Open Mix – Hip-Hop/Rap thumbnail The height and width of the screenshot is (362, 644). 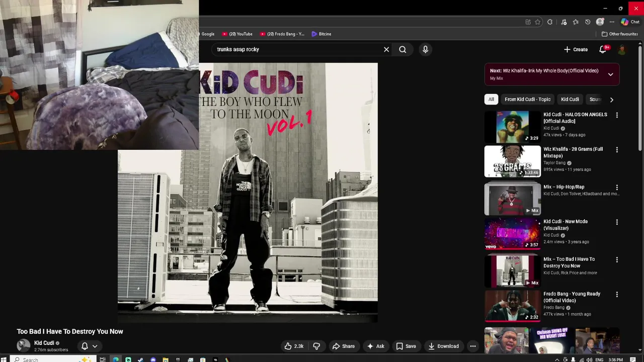point(512,199)
